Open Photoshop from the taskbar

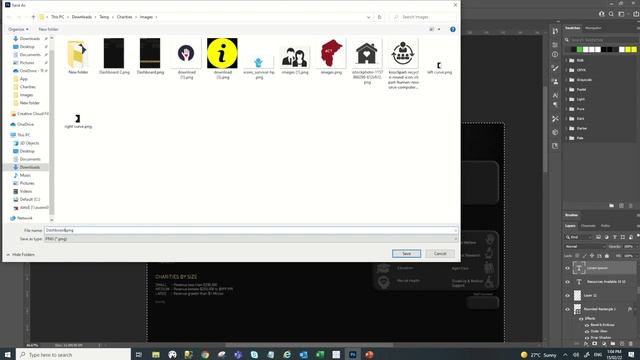353,355
